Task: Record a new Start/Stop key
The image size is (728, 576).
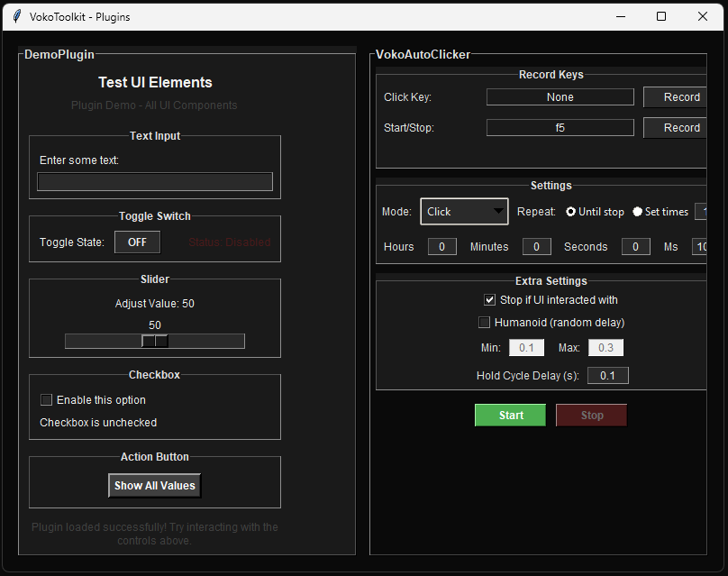Action: coord(676,128)
